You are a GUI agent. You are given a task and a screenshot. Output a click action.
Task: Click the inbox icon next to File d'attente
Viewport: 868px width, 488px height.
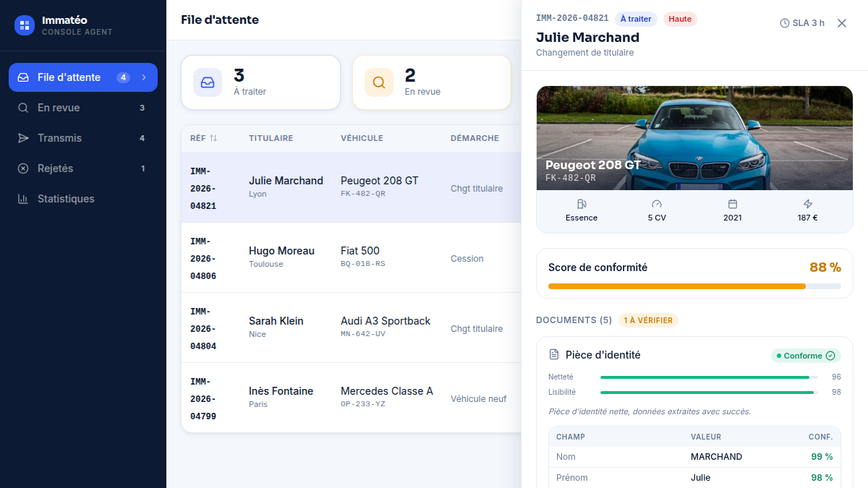(x=23, y=77)
